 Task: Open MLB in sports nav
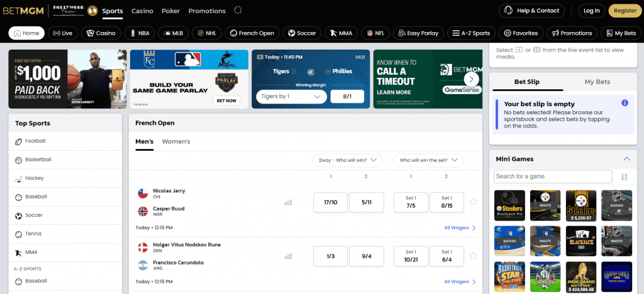pos(174,33)
